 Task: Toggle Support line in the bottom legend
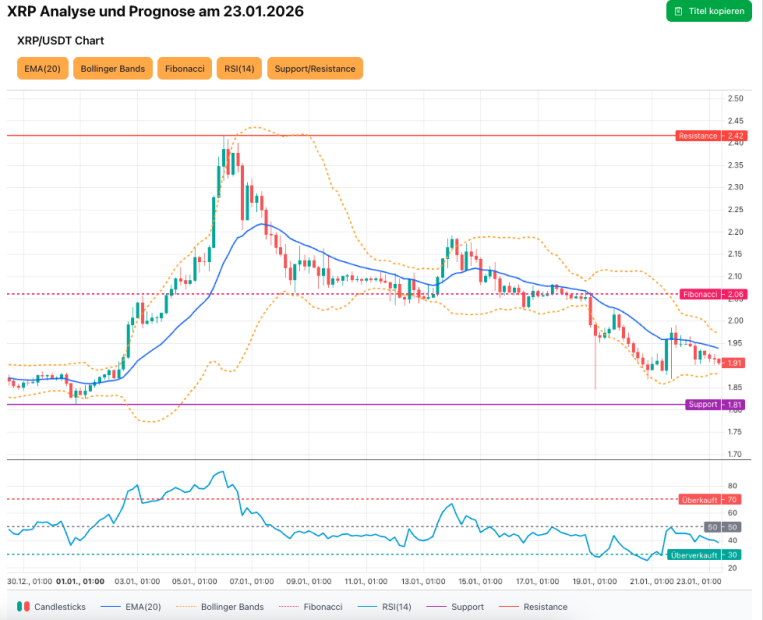point(455,607)
